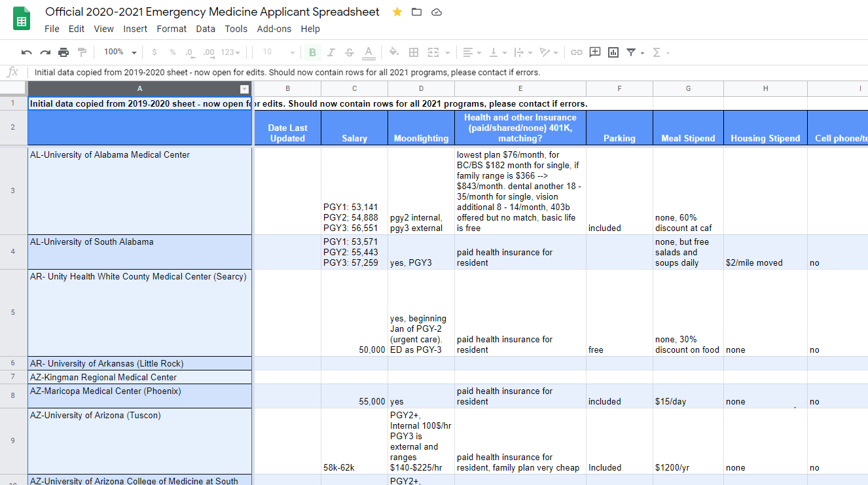This screenshot has width=868, height=485.
Task: Click the redo arrow in toolbar
Action: click(45, 52)
